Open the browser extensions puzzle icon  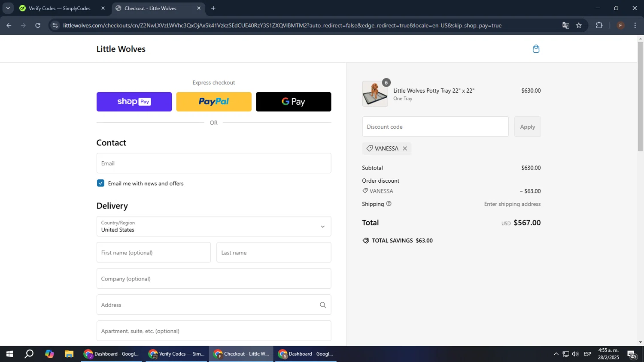599,25
